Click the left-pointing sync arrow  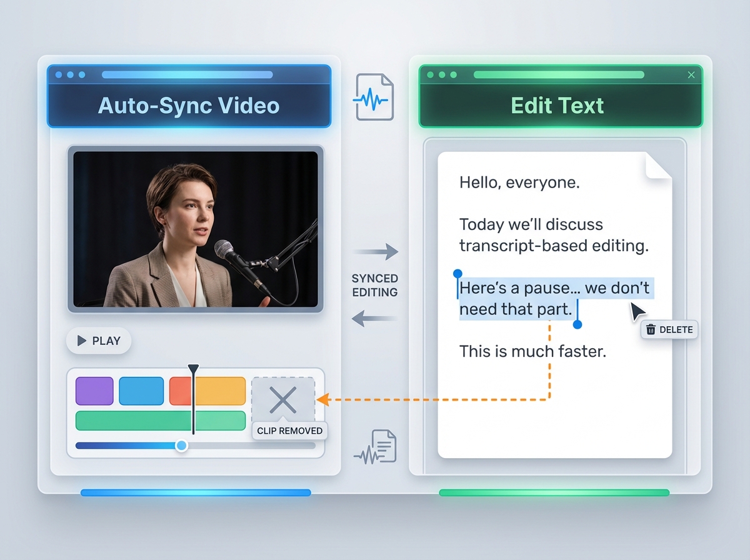[x=375, y=319]
